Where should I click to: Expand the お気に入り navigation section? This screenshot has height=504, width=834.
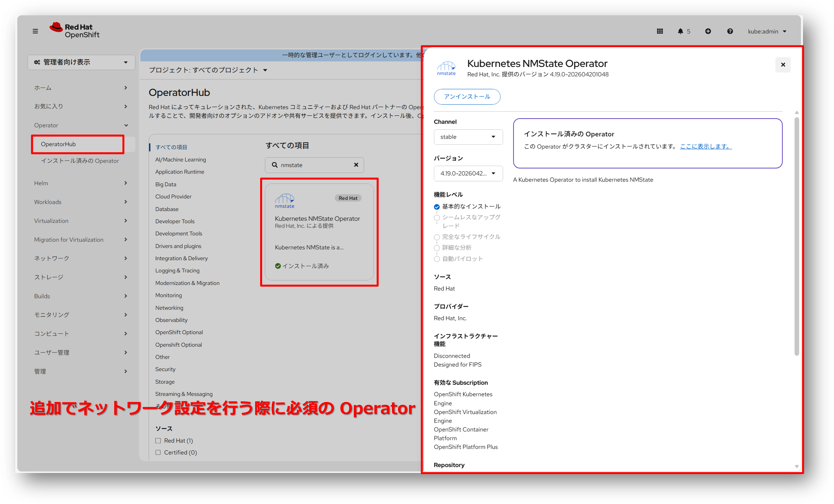coord(81,106)
